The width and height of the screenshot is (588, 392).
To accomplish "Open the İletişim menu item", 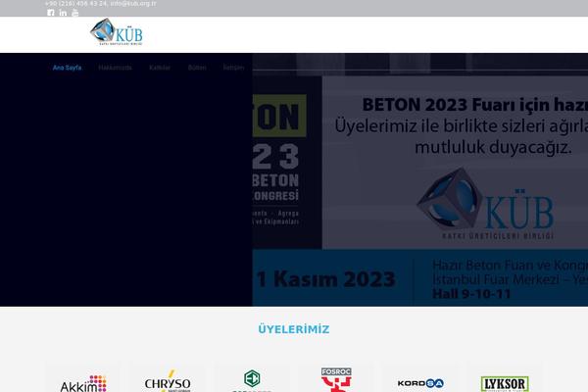I will click(x=233, y=68).
